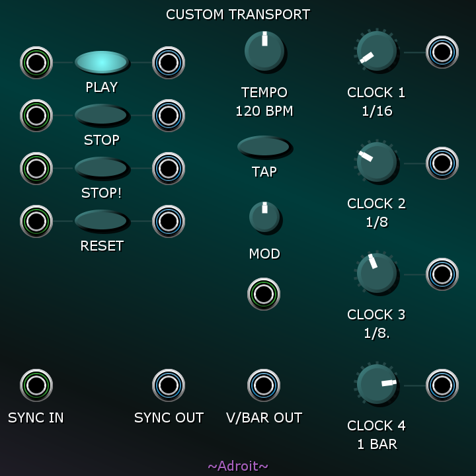Click the RESET button
Image resolution: width=476 pixels, height=476 pixels.
tap(102, 221)
